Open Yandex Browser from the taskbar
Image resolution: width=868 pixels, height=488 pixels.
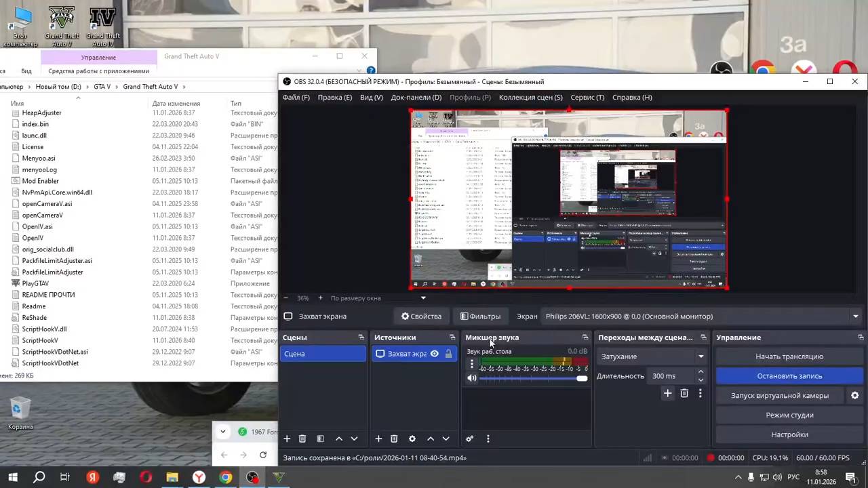tap(199, 477)
